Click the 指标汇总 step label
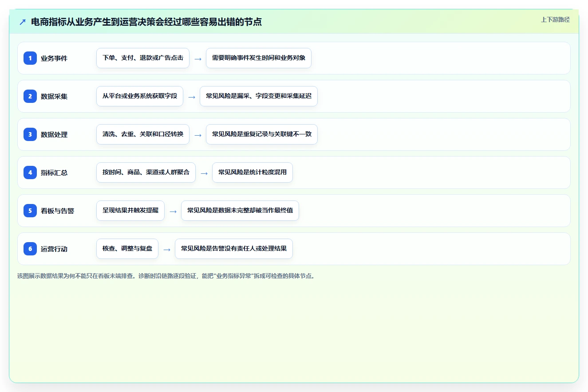This screenshot has height=392, width=588. (x=54, y=172)
